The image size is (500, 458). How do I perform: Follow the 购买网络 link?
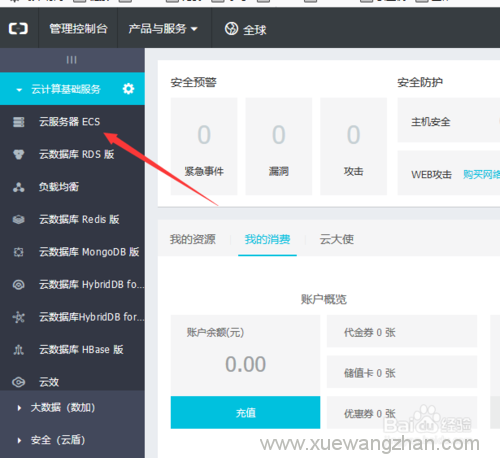click(481, 174)
